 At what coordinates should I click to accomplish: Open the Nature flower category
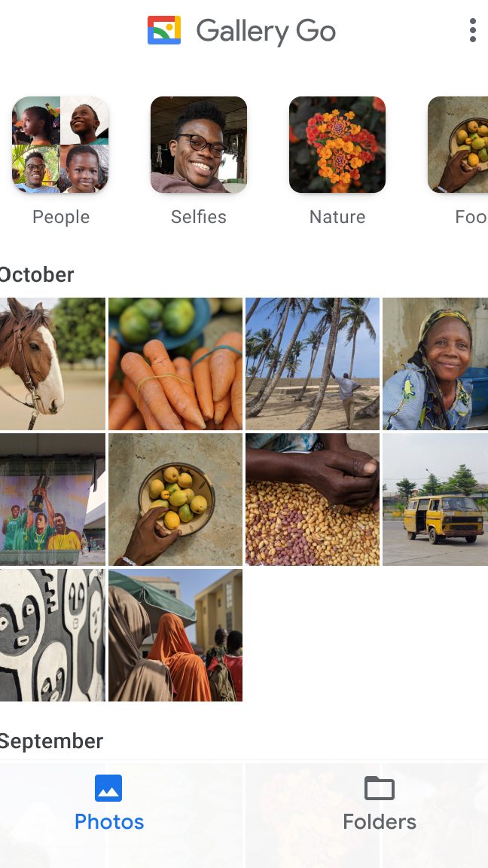click(x=337, y=145)
